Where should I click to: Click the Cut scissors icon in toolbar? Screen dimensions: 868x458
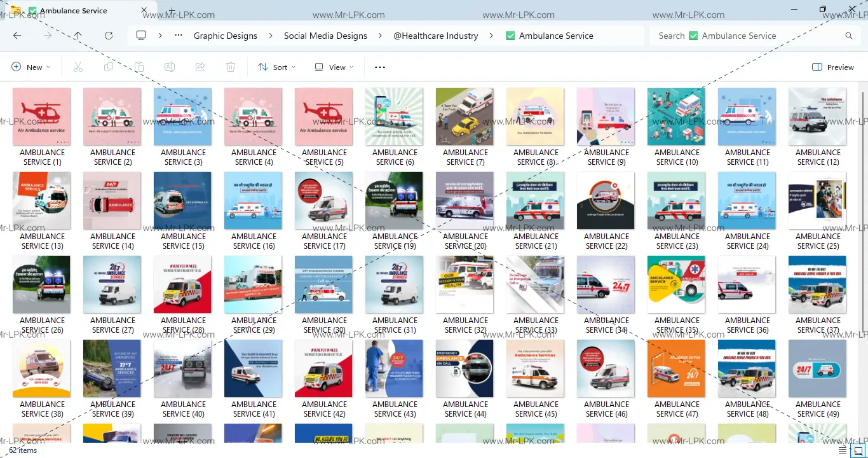tap(78, 67)
